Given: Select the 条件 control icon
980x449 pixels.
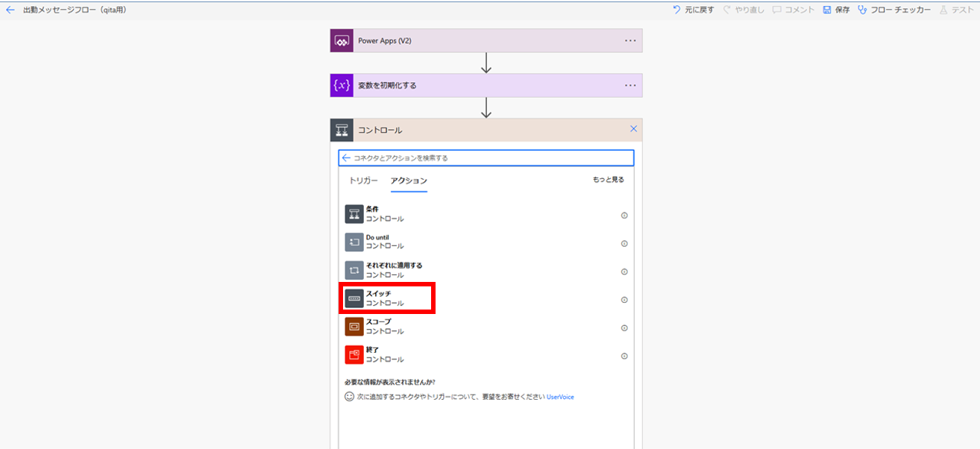Looking at the screenshot, I should pyautogui.click(x=354, y=215).
